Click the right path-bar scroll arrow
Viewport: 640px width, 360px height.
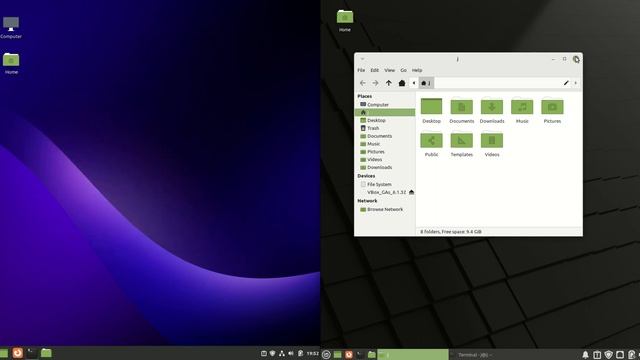576,83
